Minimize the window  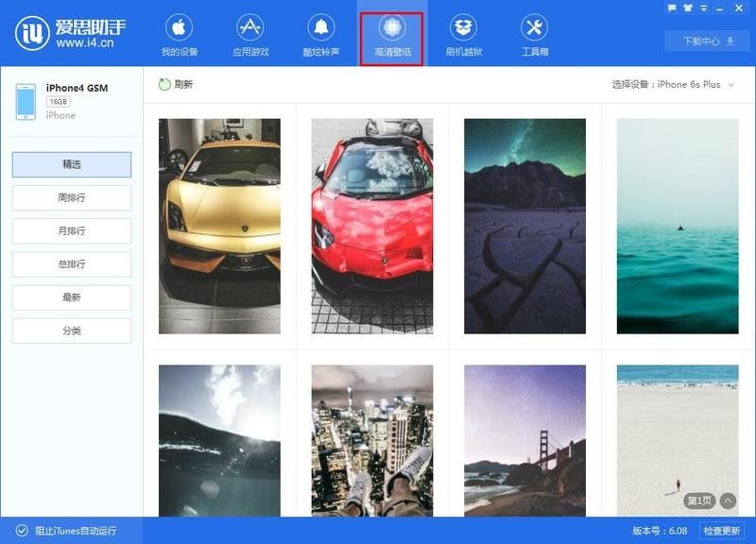pyautogui.click(x=720, y=8)
